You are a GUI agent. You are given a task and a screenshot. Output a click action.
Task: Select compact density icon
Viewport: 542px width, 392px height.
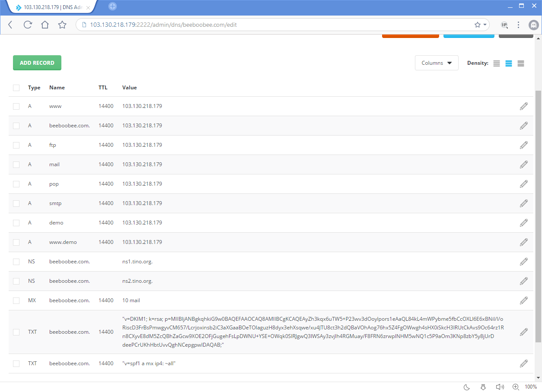(497, 63)
